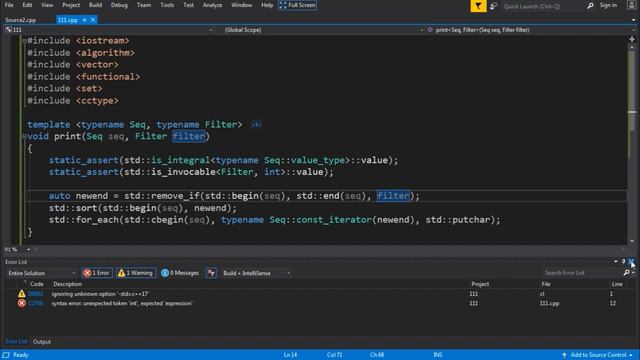Click the editor scroll down arrow
Image resolution: width=640 pixels, height=360 pixels.
(632, 241)
